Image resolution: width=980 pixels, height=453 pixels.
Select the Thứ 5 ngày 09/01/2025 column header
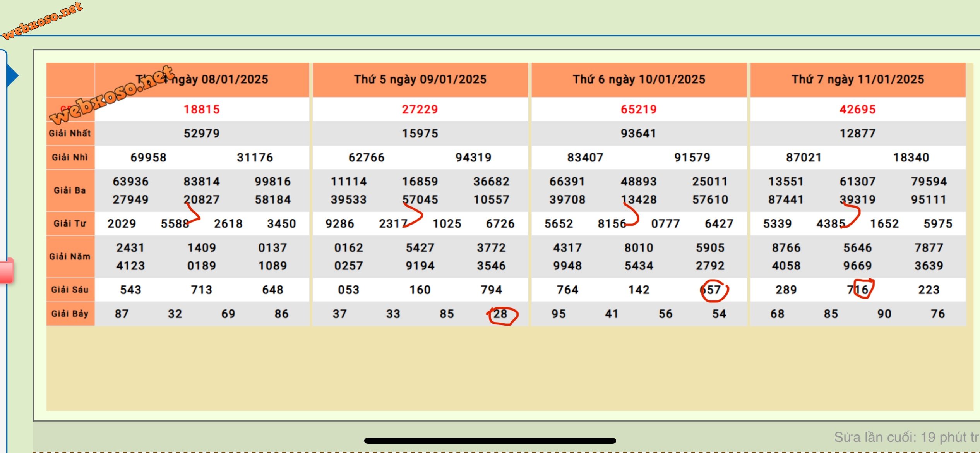[x=420, y=79]
